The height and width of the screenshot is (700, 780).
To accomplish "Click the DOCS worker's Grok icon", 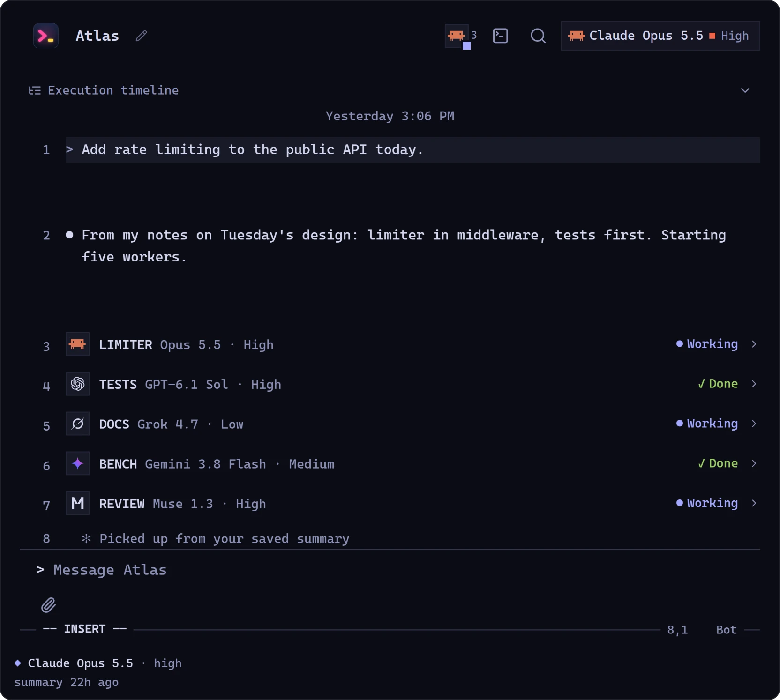I will click(x=77, y=424).
